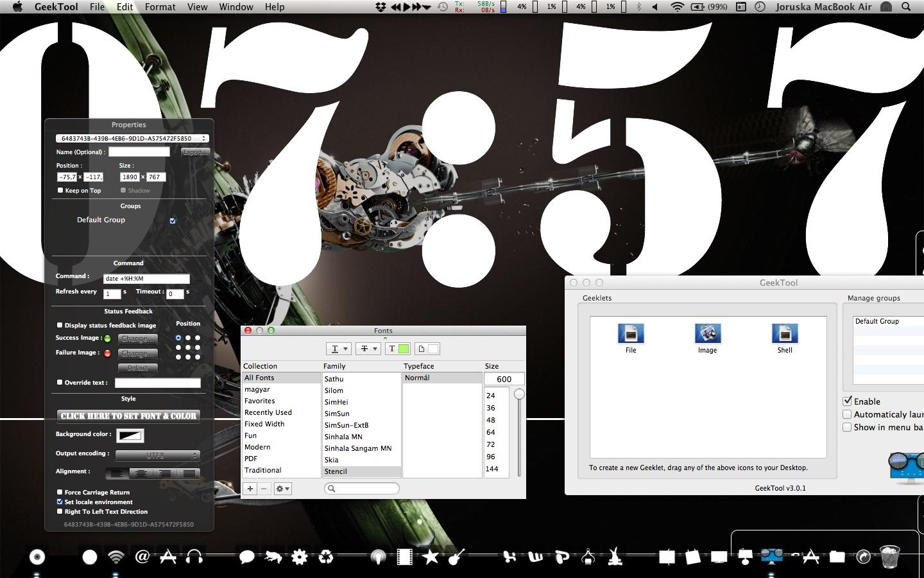Enable Force Carriage Return
Viewport: 924px width, 578px height.
click(x=60, y=492)
